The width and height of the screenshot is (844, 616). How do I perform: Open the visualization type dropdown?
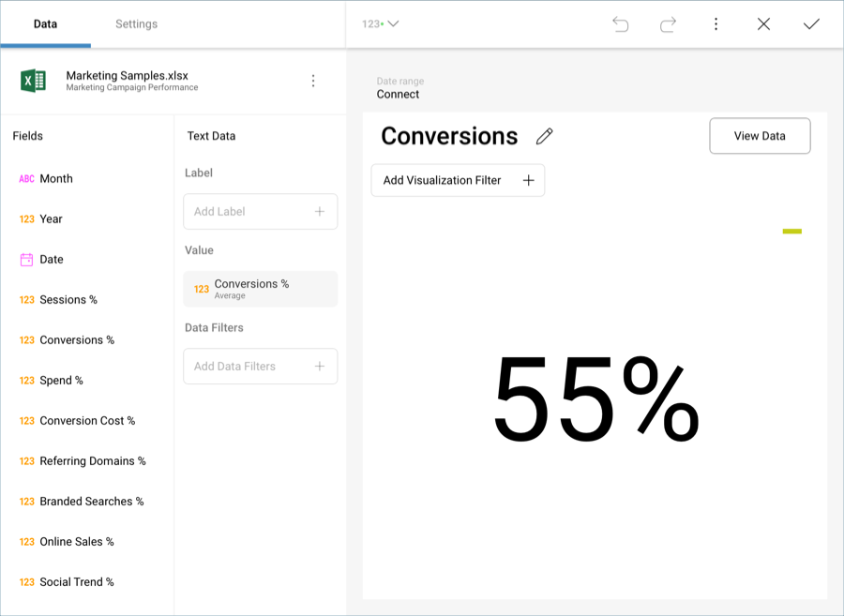[381, 24]
